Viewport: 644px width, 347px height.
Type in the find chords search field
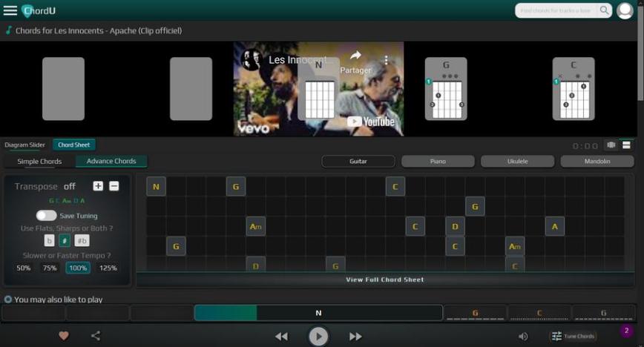pyautogui.click(x=556, y=10)
